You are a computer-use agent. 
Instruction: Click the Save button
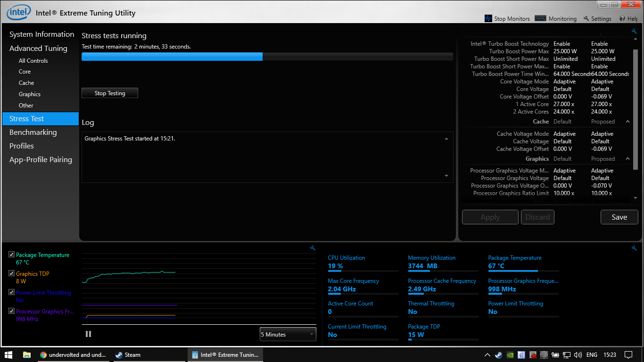[619, 217]
